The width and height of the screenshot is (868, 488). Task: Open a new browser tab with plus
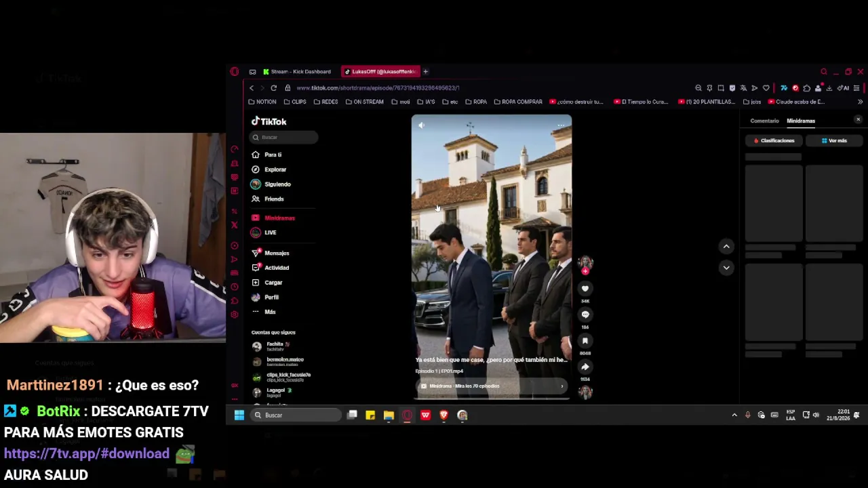426,72
